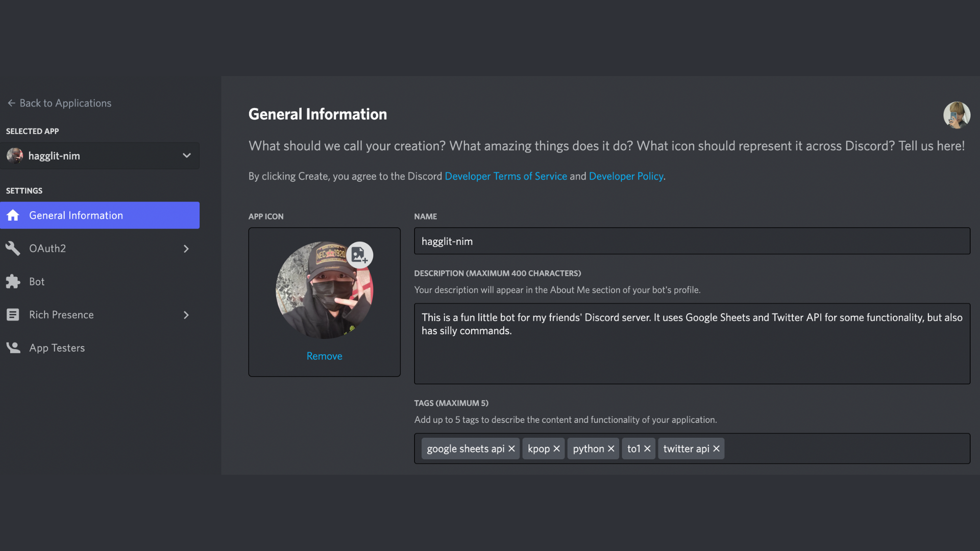The height and width of the screenshot is (551, 980).
Task: Click the App Testers person icon
Action: 13,348
